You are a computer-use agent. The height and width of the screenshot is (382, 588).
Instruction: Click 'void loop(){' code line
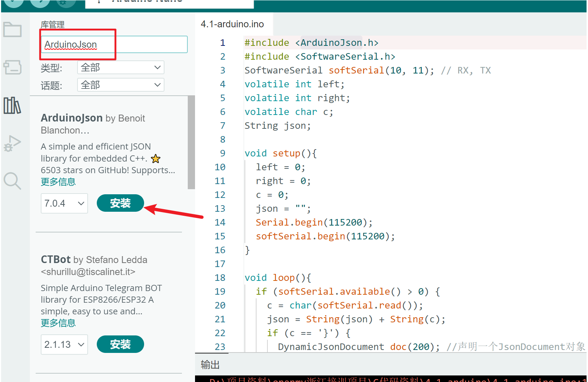(x=278, y=278)
